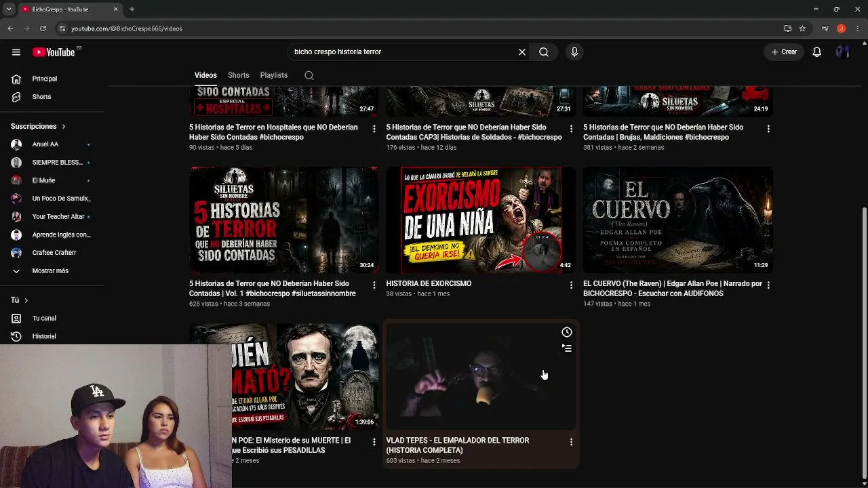
Task: Run search with the magnifying glass button
Action: point(544,52)
